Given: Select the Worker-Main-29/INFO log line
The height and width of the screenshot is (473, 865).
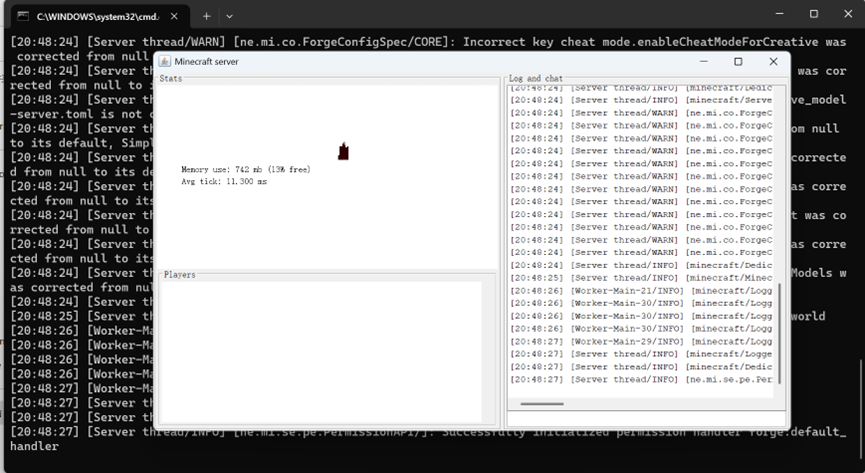Looking at the screenshot, I should 640,342.
